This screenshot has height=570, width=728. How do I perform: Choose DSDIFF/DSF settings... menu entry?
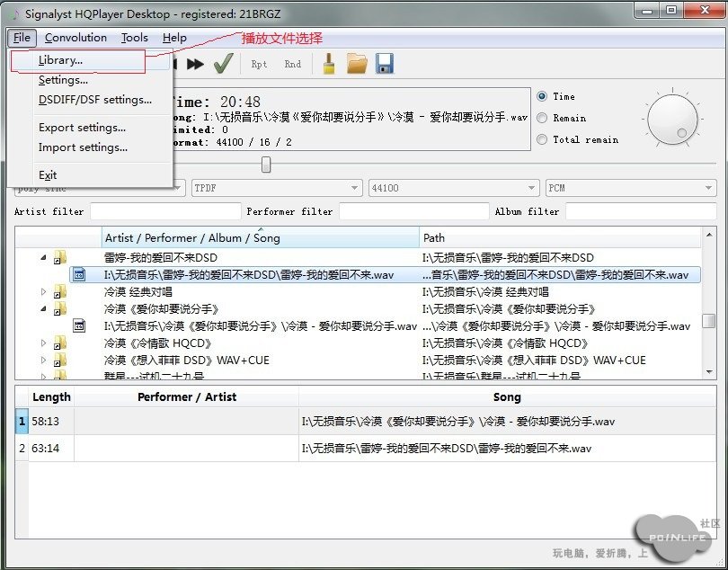click(x=90, y=100)
